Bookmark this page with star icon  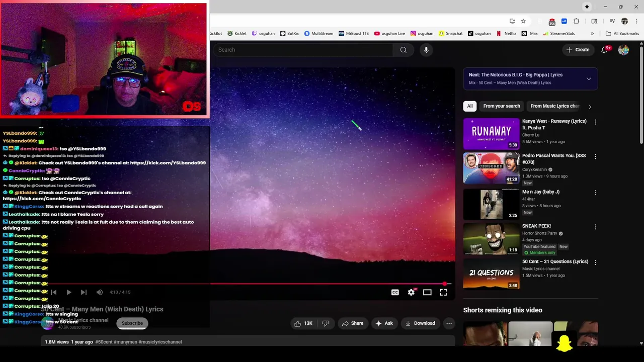pyautogui.click(x=523, y=21)
